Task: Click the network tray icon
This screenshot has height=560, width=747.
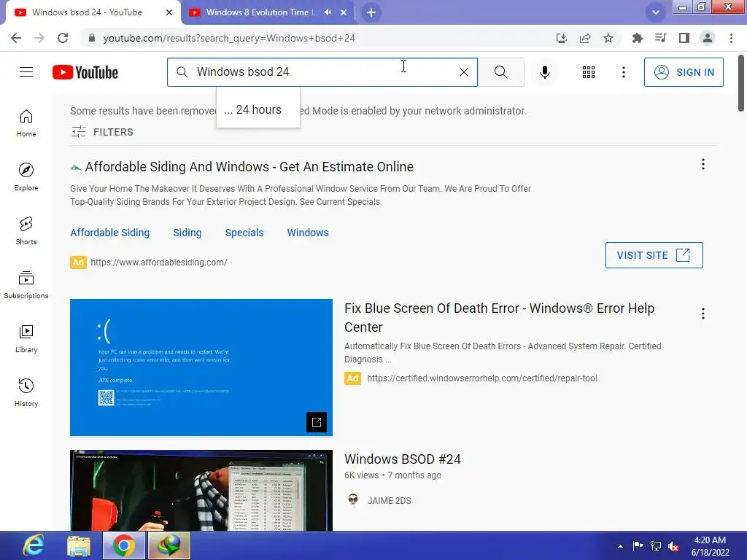Action: click(x=656, y=546)
